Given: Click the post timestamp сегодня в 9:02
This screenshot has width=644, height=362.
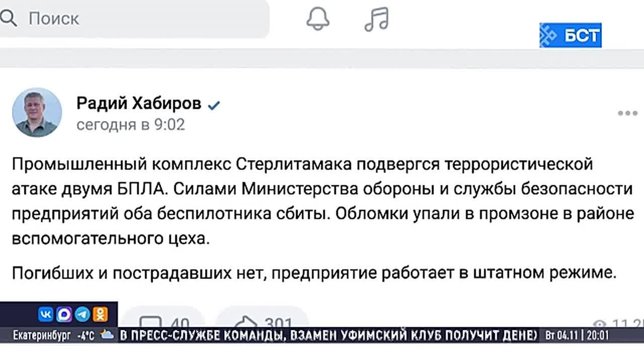Looking at the screenshot, I should (x=131, y=124).
